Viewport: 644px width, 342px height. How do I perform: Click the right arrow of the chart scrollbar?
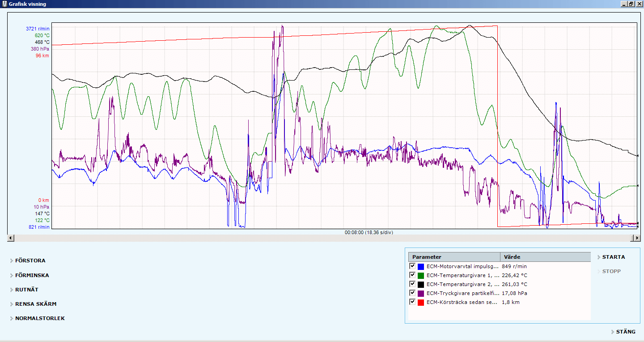point(637,238)
